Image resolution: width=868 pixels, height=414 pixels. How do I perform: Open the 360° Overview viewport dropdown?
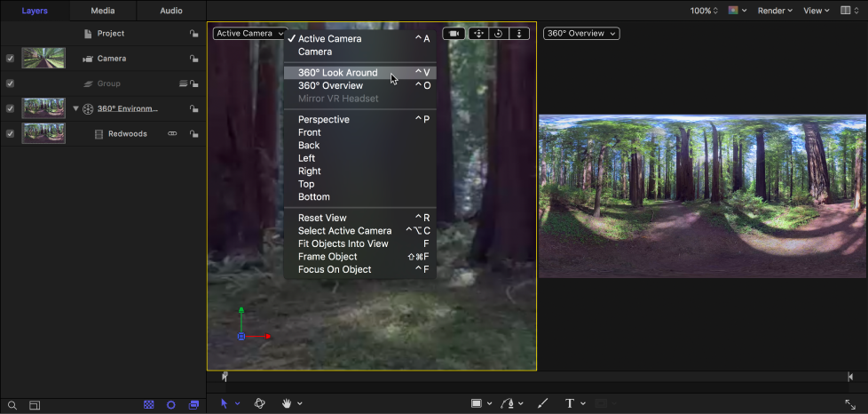point(581,34)
